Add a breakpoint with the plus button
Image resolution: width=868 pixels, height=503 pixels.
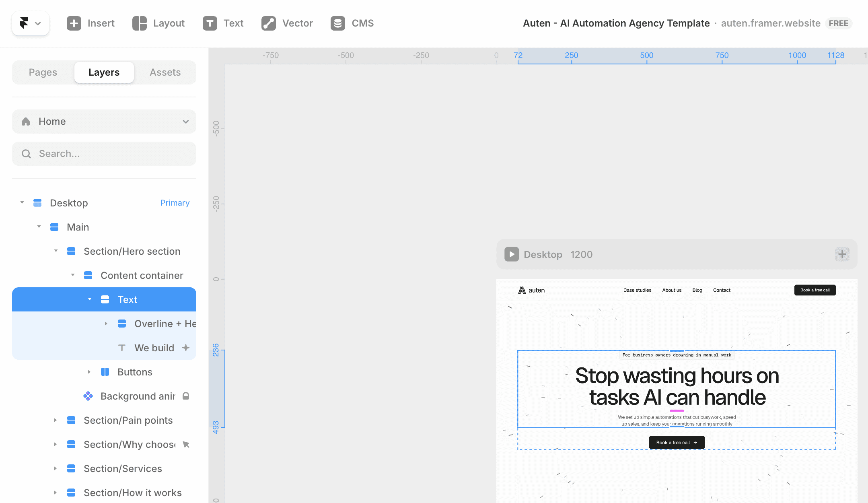point(842,254)
